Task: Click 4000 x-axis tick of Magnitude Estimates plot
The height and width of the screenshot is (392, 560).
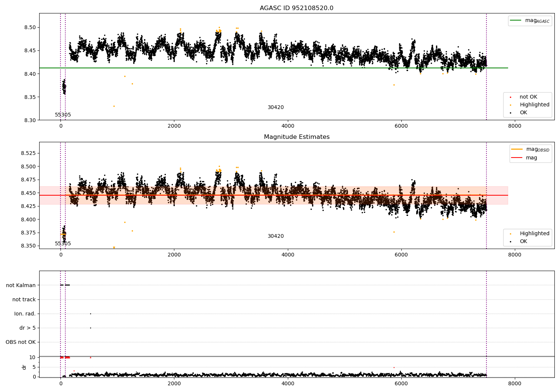Action: (x=288, y=255)
